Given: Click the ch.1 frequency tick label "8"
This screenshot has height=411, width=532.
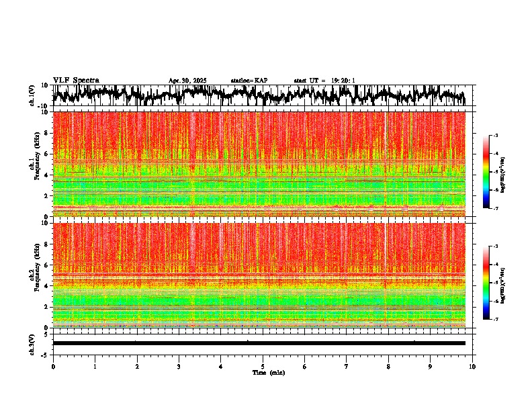Looking at the screenshot, I should pos(46,133).
